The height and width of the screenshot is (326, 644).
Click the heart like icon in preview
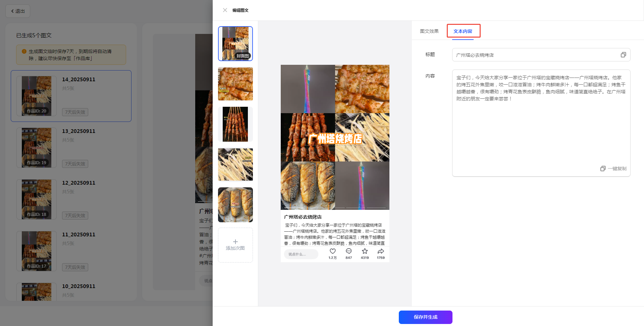[333, 251]
